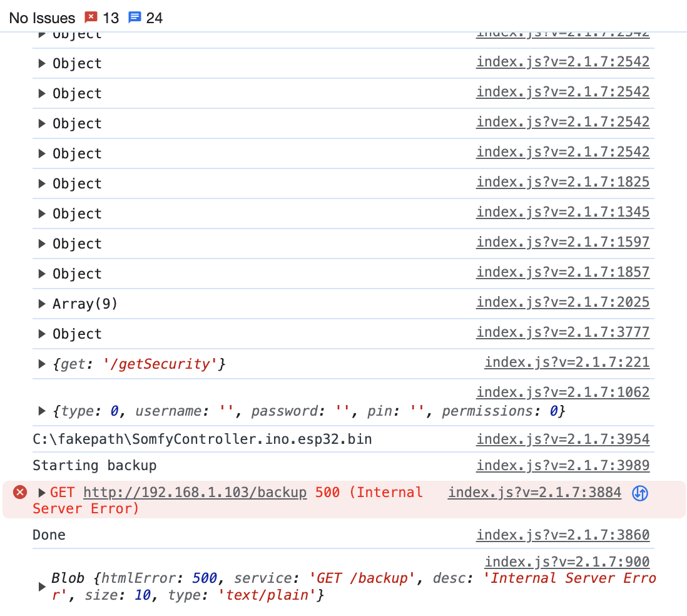Image resolution: width=687 pixels, height=616 pixels.
Task: Click the blue messages counter icon
Action: [x=135, y=18]
